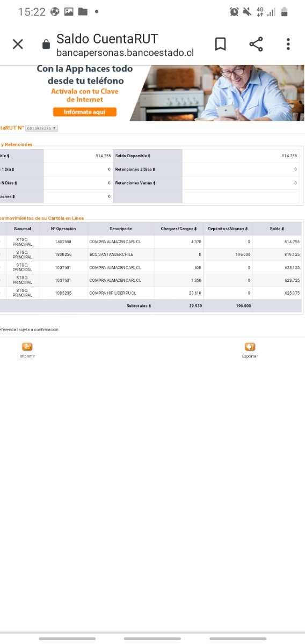Select subtotal charges value 29.930
Screen dimensions: 305x644
pyautogui.click(x=195, y=306)
